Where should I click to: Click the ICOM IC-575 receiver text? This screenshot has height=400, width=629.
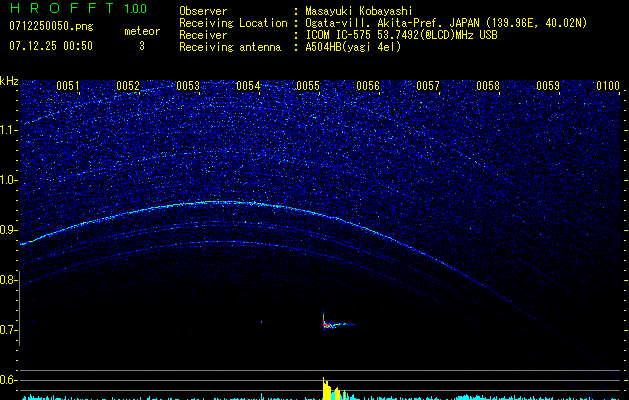point(401,35)
